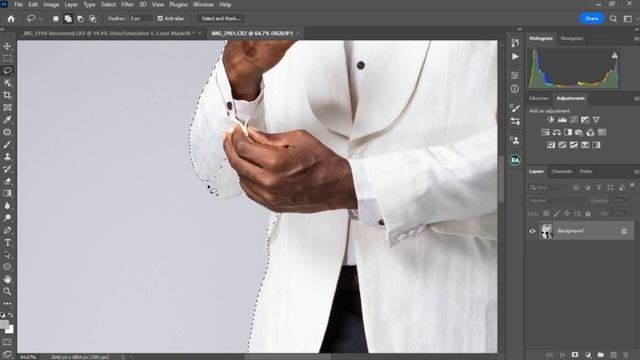This screenshot has width=640, height=360.
Task: Select the Lasso tool in the toolbar
Action: (x=7, y=71)
